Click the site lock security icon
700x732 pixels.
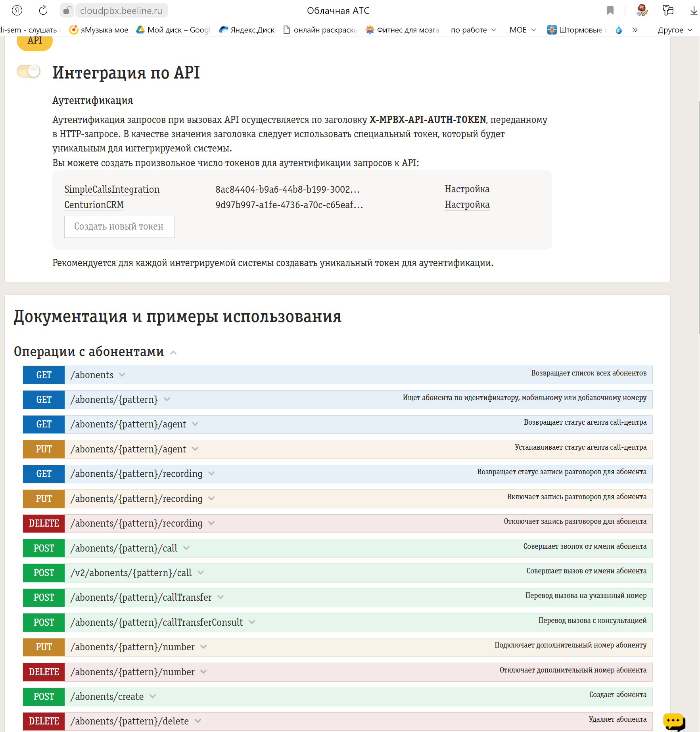(67, 10)
